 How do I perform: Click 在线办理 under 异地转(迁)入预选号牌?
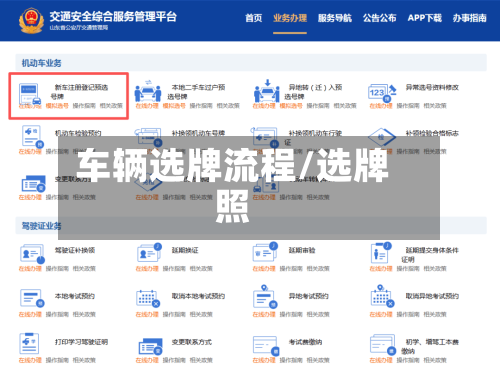[264, 106]
